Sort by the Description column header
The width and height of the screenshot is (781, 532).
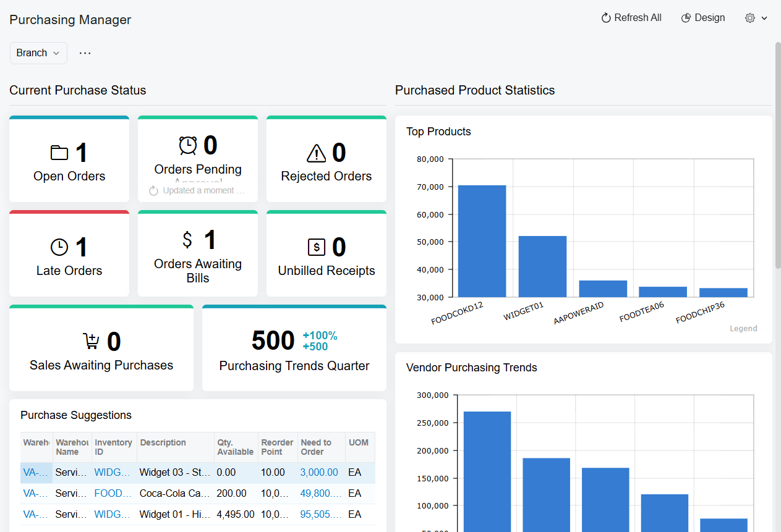coord(163,442)
